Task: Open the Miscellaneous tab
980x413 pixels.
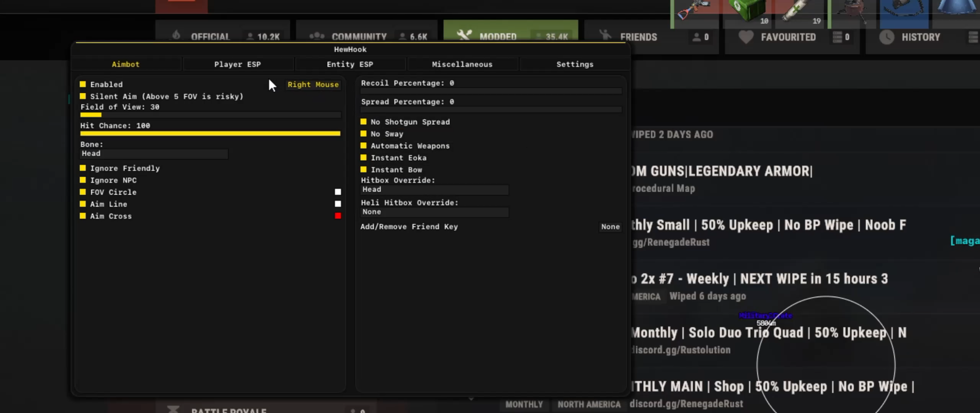Action: coord(462,64)
